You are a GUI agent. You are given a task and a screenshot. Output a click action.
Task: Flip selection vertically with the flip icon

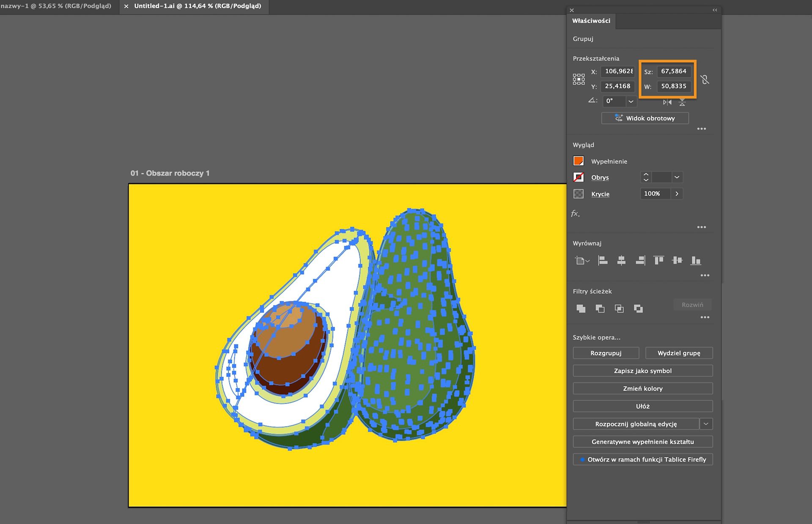tap(682, 102)
